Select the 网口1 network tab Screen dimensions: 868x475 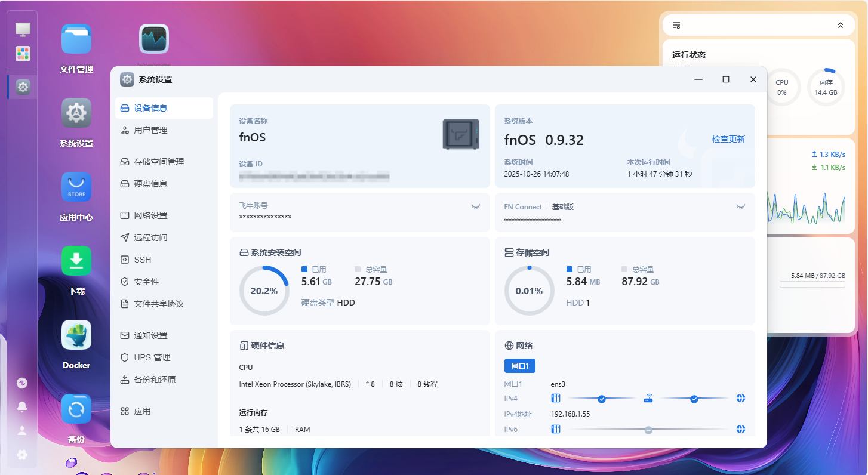click(519, 366)
